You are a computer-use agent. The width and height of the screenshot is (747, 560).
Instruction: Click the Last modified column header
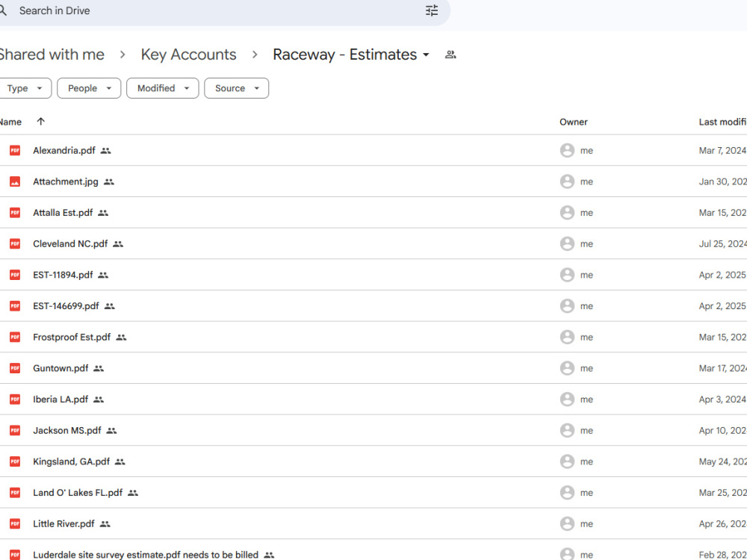point(722,122)
